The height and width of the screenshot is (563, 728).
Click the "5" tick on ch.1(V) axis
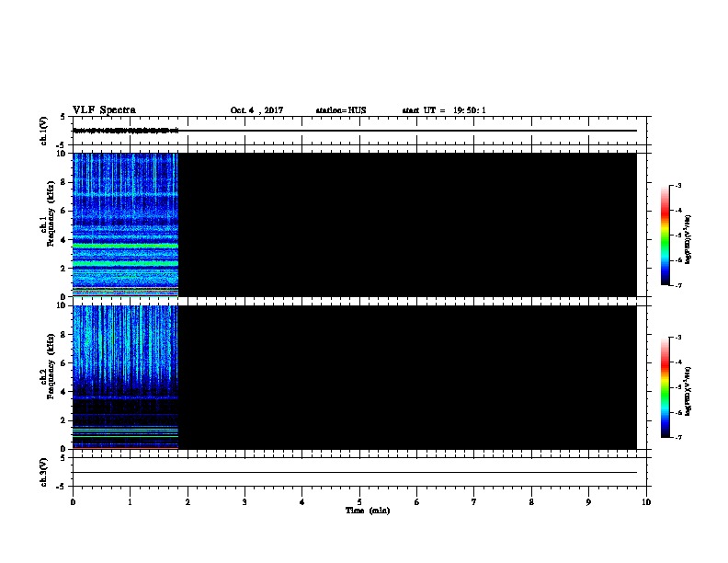click(x=63, y=117)
